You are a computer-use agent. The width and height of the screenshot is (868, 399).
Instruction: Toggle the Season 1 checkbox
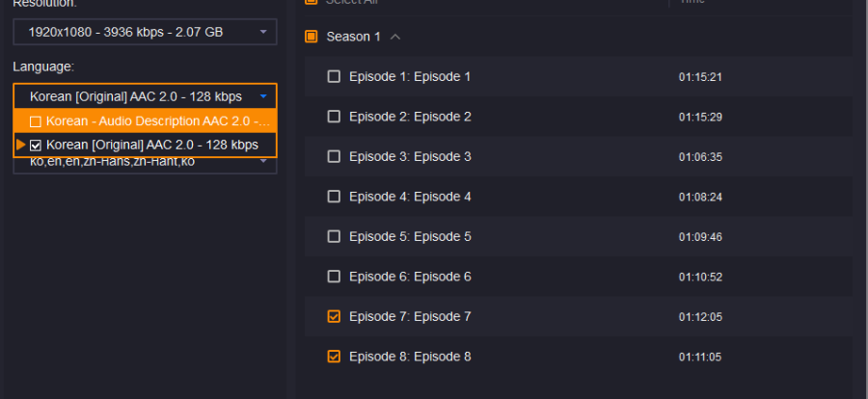point(312,37)
